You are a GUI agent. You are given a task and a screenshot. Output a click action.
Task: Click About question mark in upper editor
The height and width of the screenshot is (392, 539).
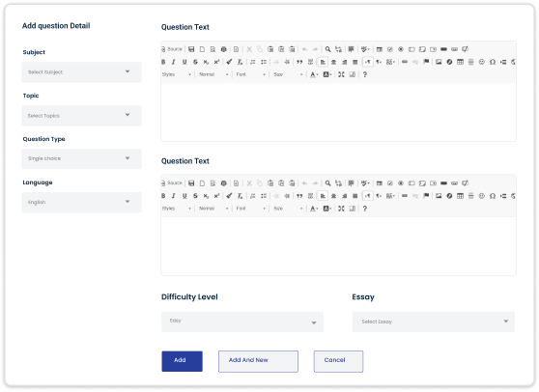click(x=365, y=74)
